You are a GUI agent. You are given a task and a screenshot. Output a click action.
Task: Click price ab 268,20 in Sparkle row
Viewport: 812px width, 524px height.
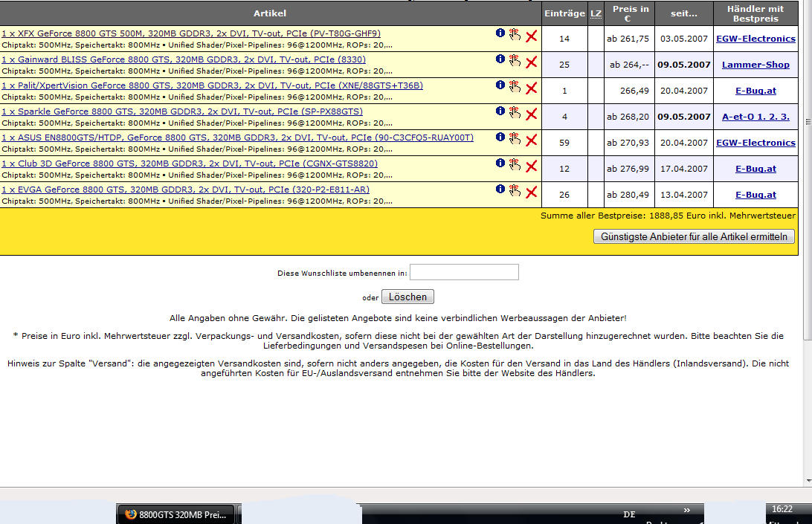coord(628,117)
